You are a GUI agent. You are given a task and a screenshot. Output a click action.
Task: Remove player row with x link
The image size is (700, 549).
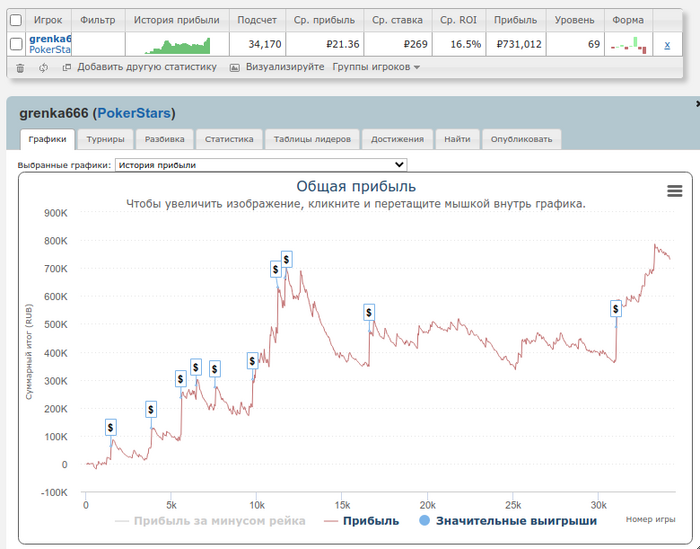point(667,45)
